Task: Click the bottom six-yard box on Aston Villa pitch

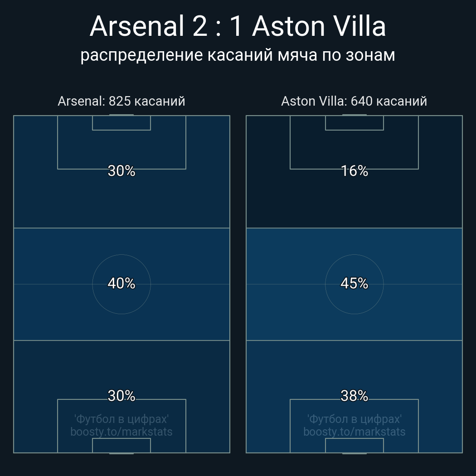Action: click(354, 445)
